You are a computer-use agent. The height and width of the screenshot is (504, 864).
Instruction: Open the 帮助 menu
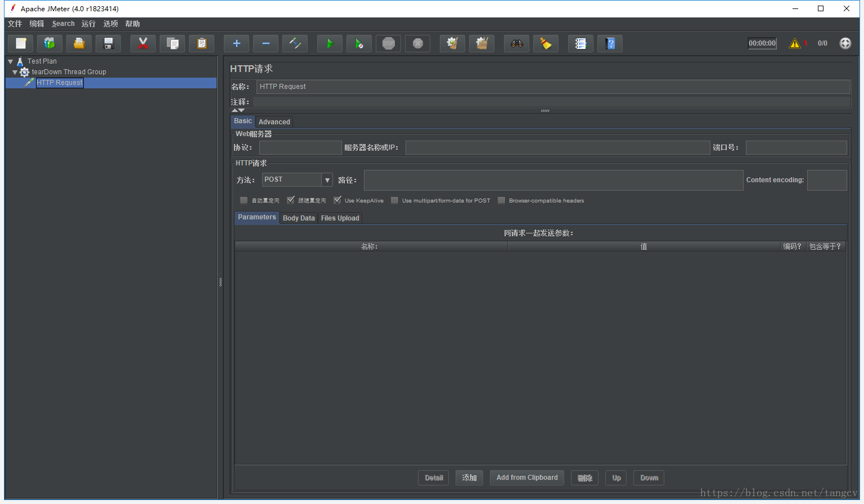[x=132, y=24]
